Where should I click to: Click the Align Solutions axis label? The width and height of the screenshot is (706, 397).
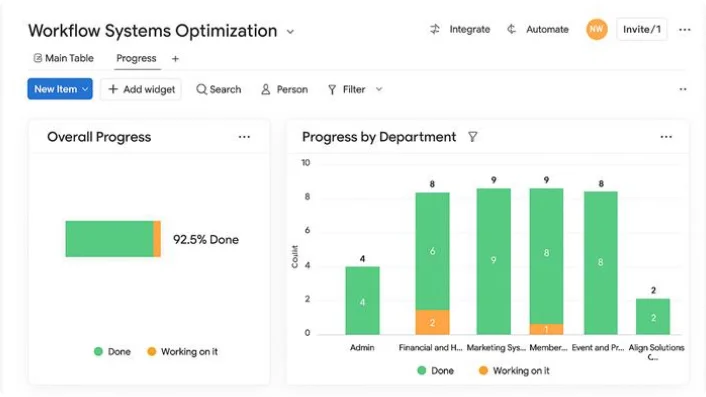tap(656, 352)
